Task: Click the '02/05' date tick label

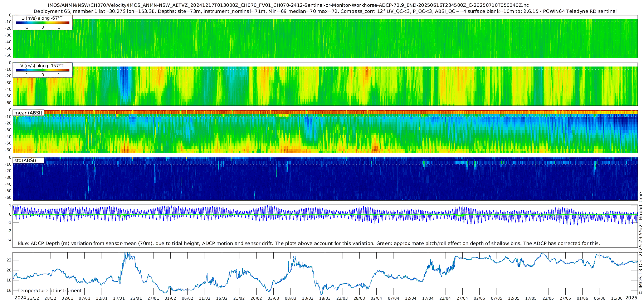Action: (480, 298)
